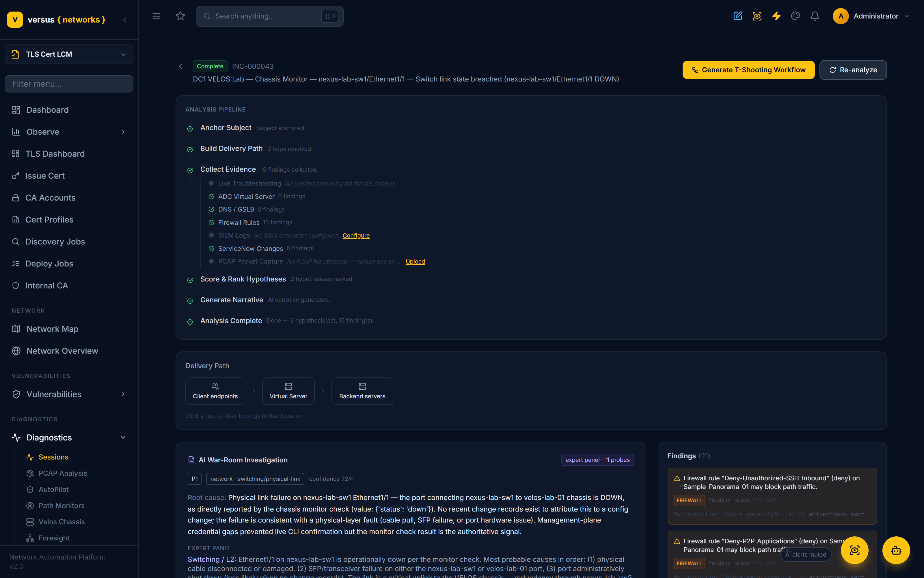Click the favorites star icon
The height and width of the screenshot is (578, 924).
(x=180, y=16)
